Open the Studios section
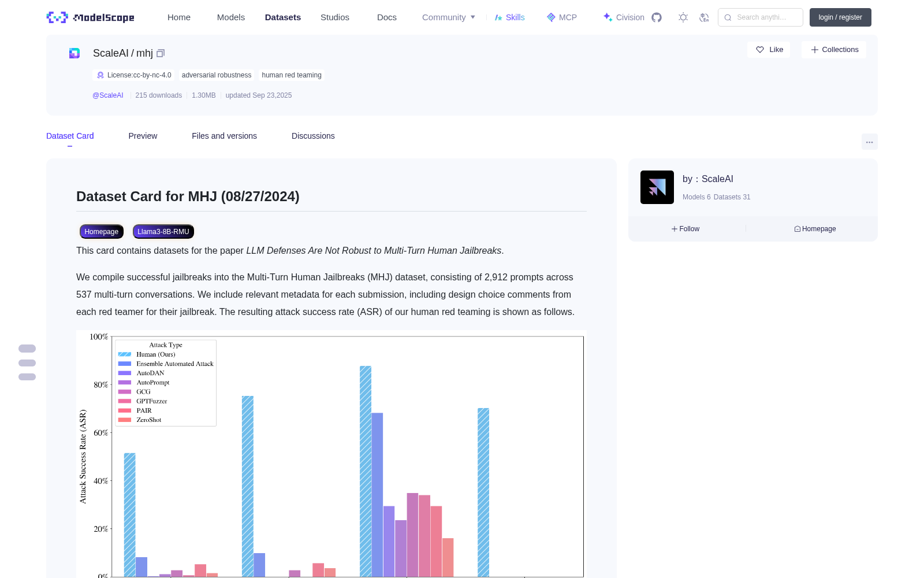The height and width of the screenshot is (578, 924). [335, 17]
